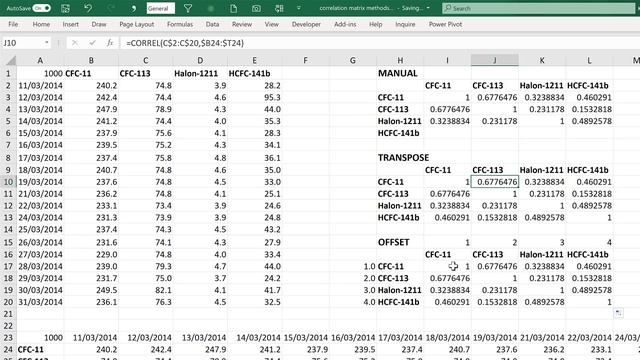Cancel formula entry with X icon
640x360 pixels.
[x=74, y=43]
